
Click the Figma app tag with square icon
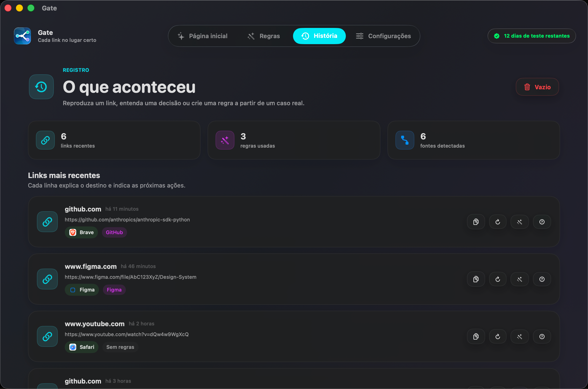tap(82, 290)
